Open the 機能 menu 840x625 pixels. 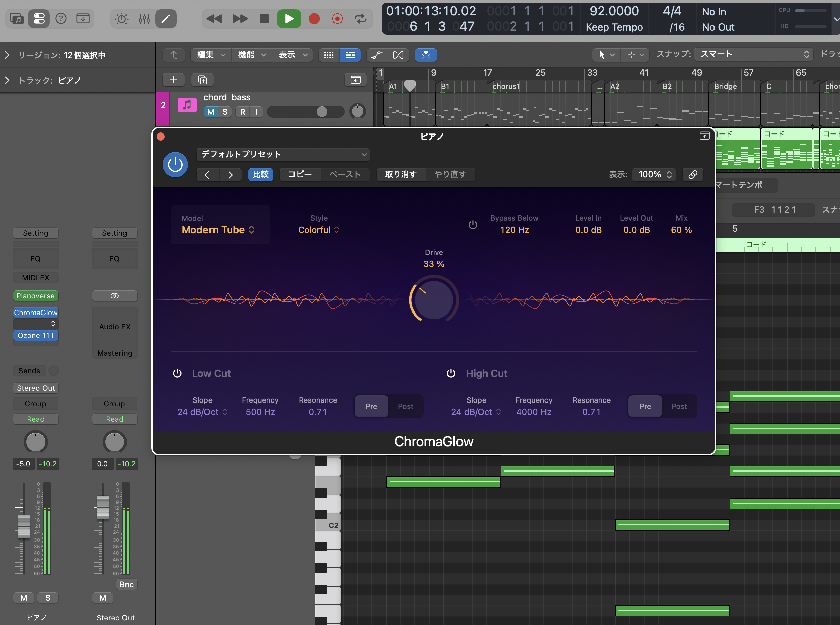click(x=252, y=55)
